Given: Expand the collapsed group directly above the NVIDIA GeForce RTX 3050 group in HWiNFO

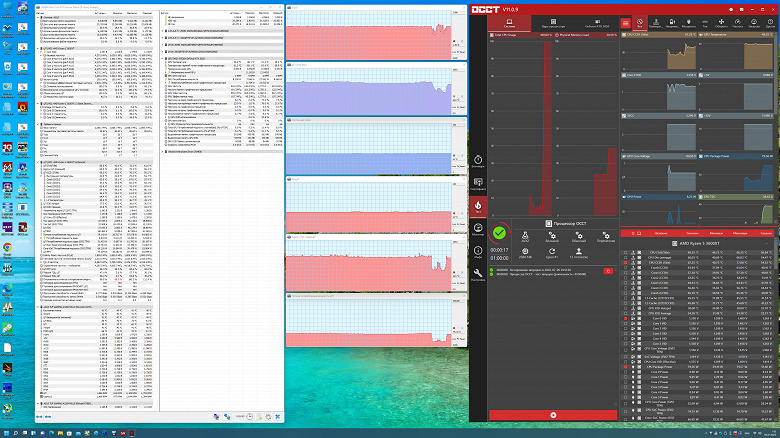Looking at the screenshot, I should coord(163,51).
